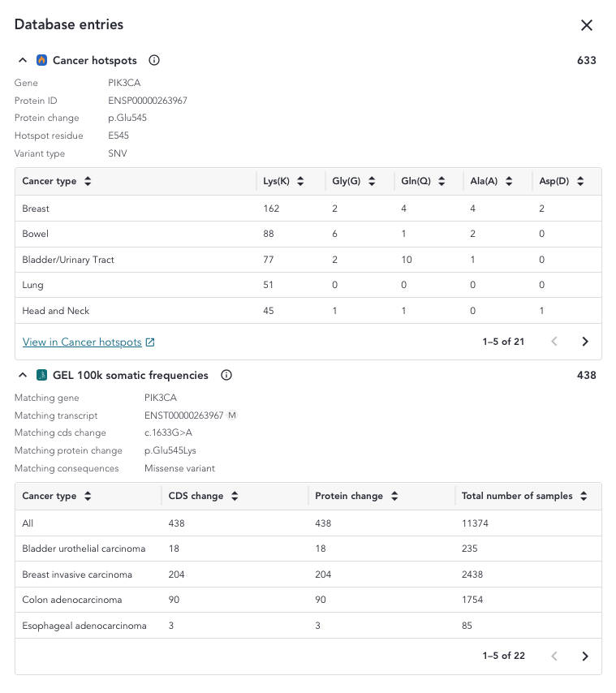Viewport: 616px width, 693px height.
Task: Click the Cancer hotspots info icon
Action: 154,61
